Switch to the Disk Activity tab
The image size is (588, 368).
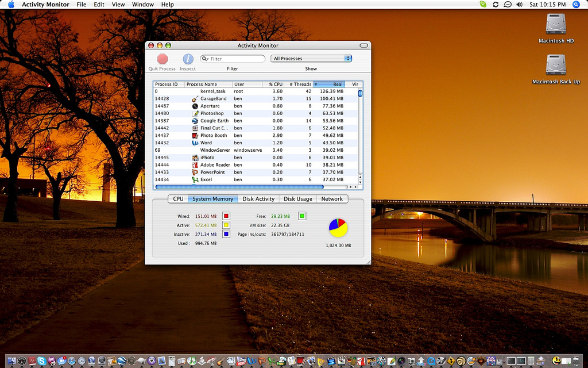point(258,199)
